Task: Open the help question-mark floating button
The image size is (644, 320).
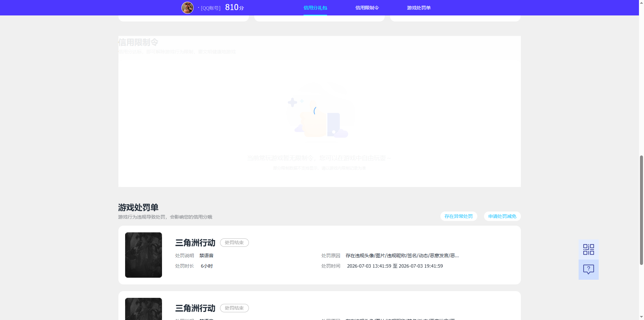Action: [588, 270]
